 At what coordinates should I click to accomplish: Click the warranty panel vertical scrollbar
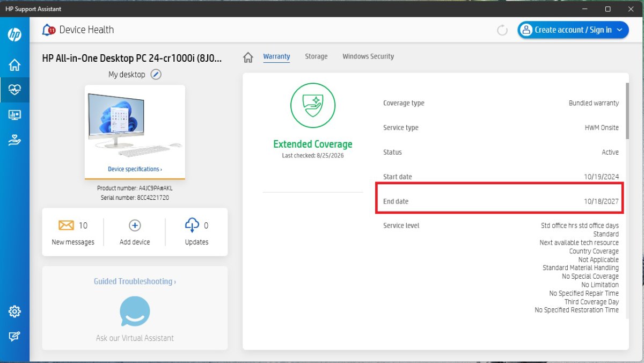pyautogui.click(x=626, y=110)
